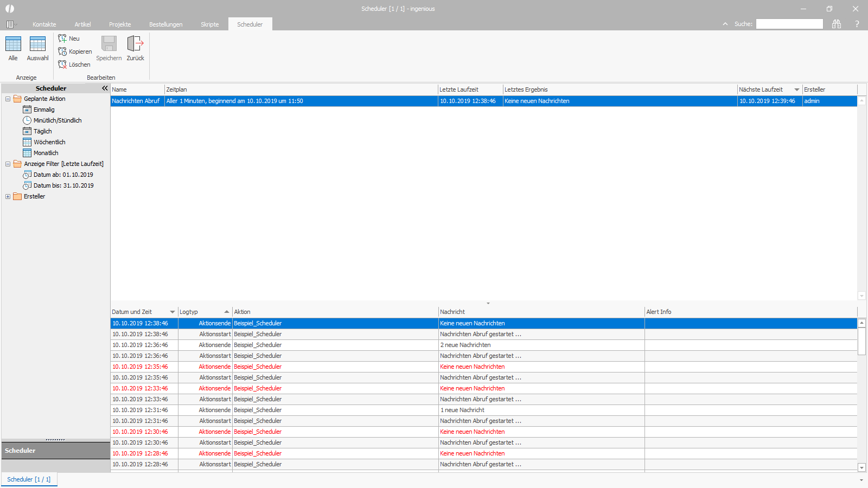Expand the Ersteller tree folder
The width and height of the screenshot is (868, 488).
8,196
